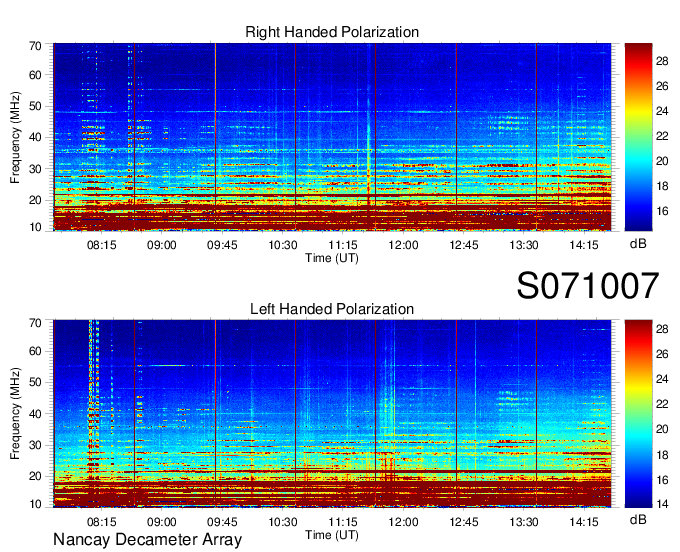Click "dB" unit under Left Handed colorbar

coord(638,519)
